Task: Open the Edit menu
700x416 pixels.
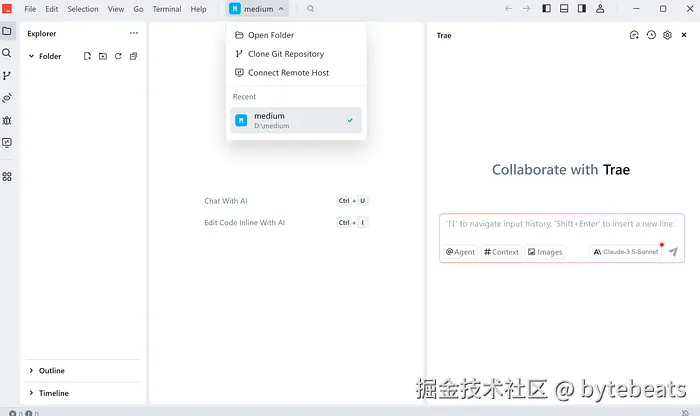Action: point(52,8)
